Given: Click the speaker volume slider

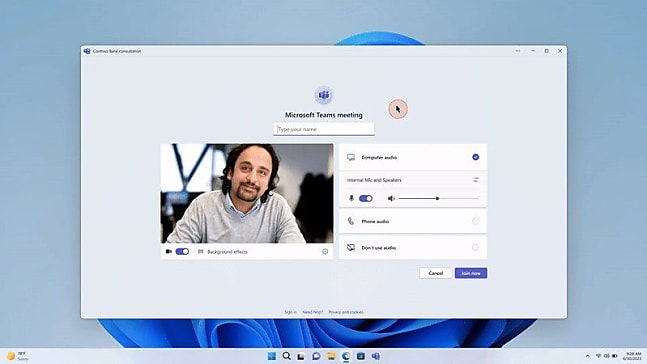Looking at the screenshot, I should pos(439,199).
